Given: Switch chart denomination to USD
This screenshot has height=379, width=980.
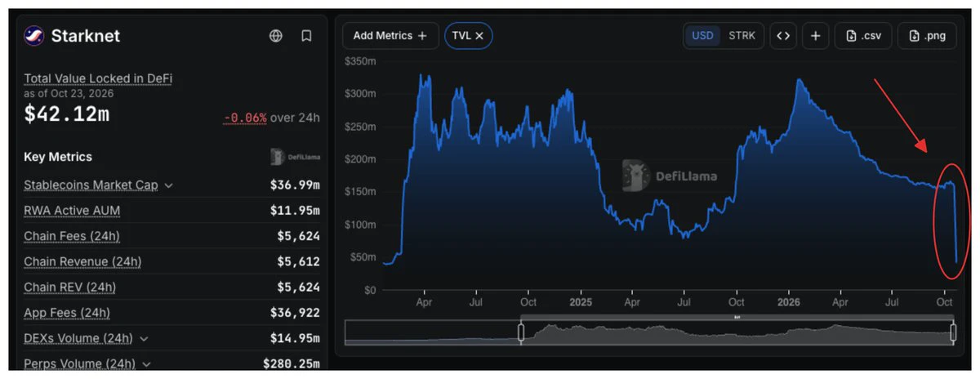Looking at the screenshot, I should point(702,36).
